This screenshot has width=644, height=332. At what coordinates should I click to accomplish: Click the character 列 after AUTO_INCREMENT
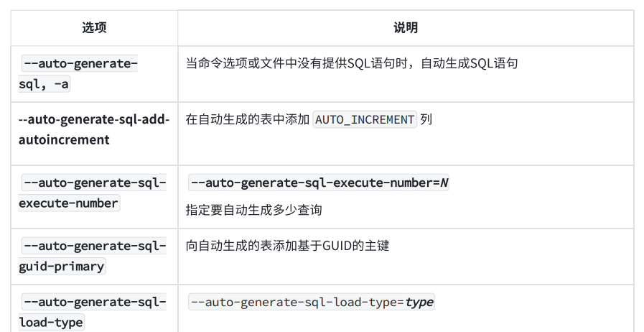pyautogui.click(x=426, y=119)
